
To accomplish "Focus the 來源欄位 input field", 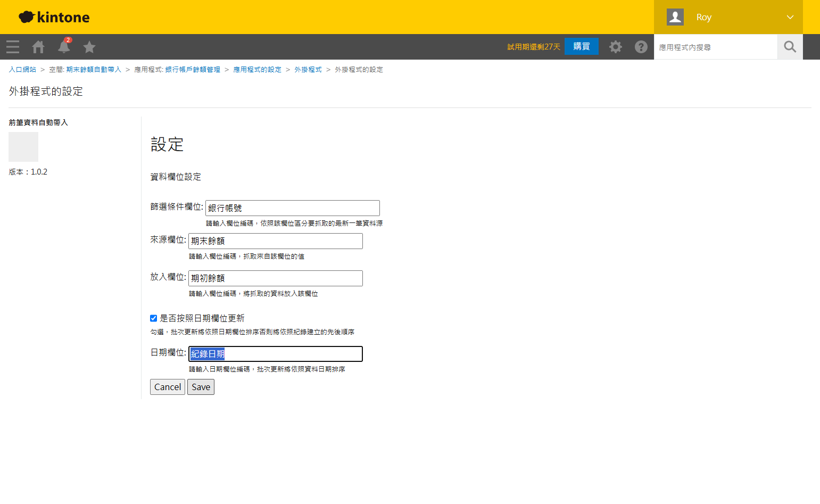I will 276,241.
